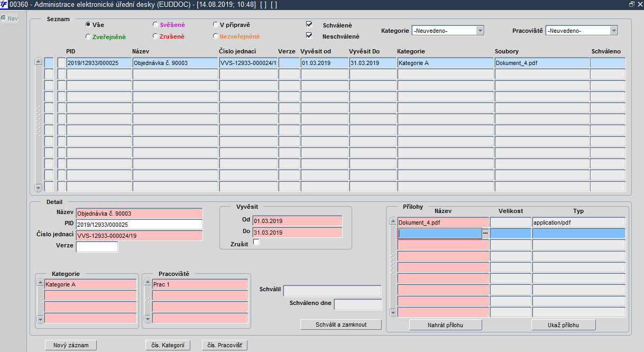Click the Schváleno cell of first row
This screenshot has height=352, width=644.
608,63
